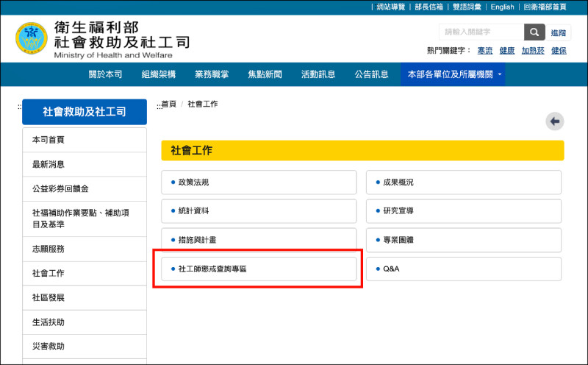Open the 業務職掌 menu item
The width and height of the screenshot is (588, 365).
point(212,74)
